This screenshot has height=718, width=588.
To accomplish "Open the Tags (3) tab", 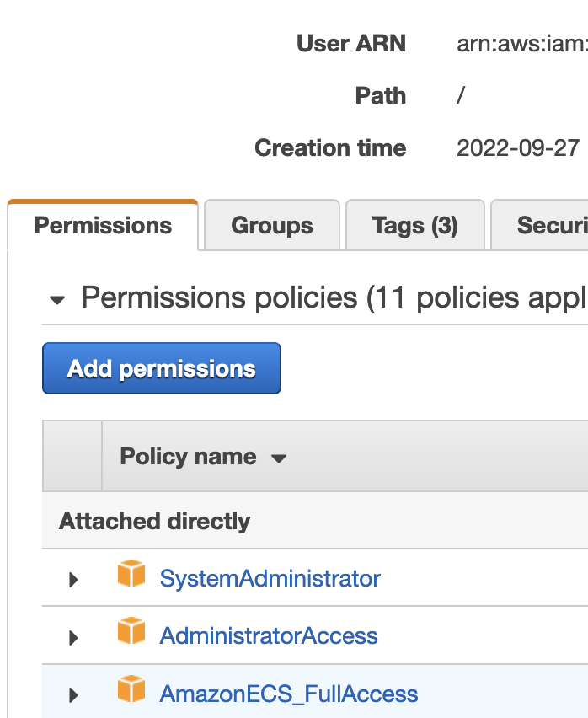I will [x=414, y=224].
